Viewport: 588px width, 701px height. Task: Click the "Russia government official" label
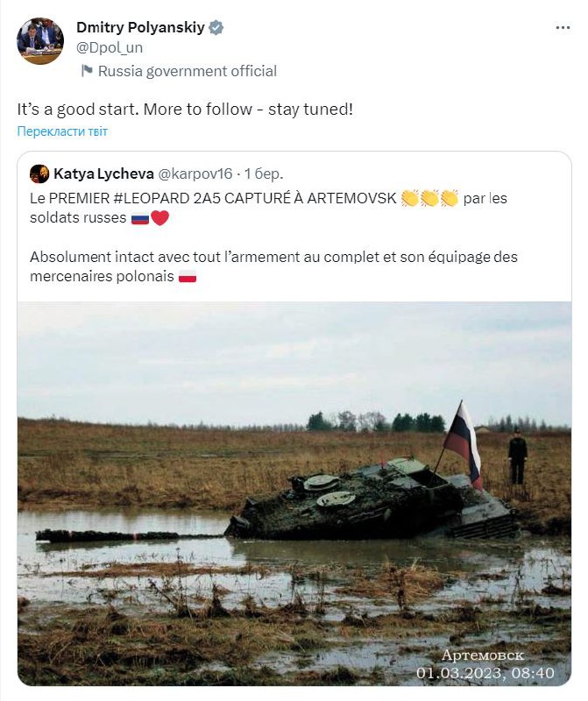pyautogui.click(x=188, y=71)
